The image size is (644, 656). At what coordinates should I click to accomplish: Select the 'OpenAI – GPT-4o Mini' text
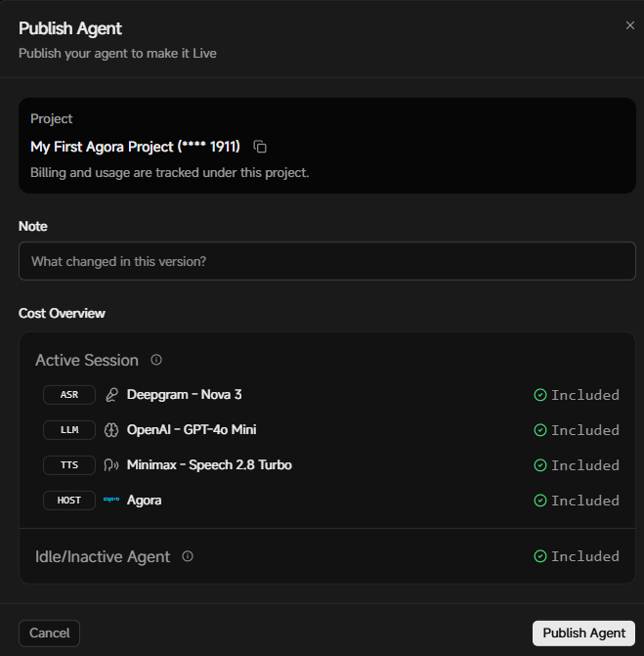(x=192, y=429)
